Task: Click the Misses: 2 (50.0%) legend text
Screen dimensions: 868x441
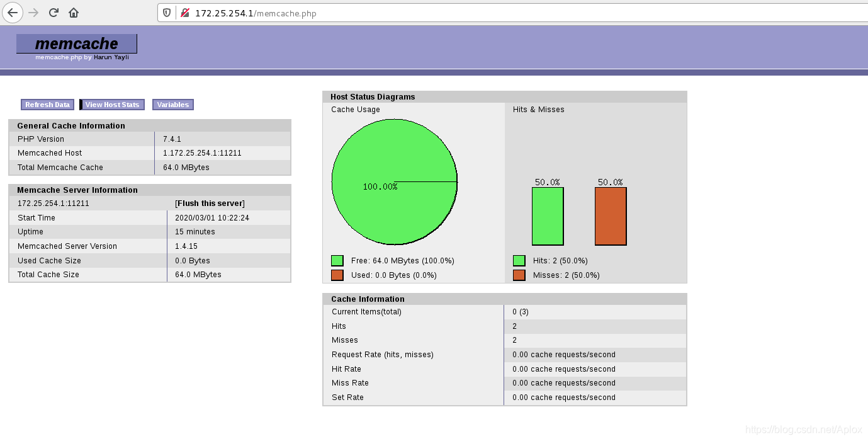Action: click(566, 275)
